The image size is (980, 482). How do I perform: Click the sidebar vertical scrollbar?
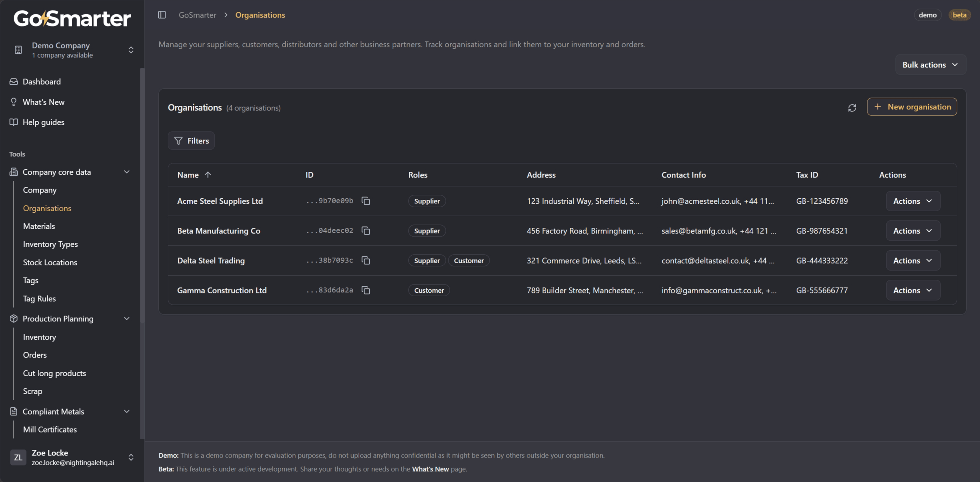coord(142,196)
